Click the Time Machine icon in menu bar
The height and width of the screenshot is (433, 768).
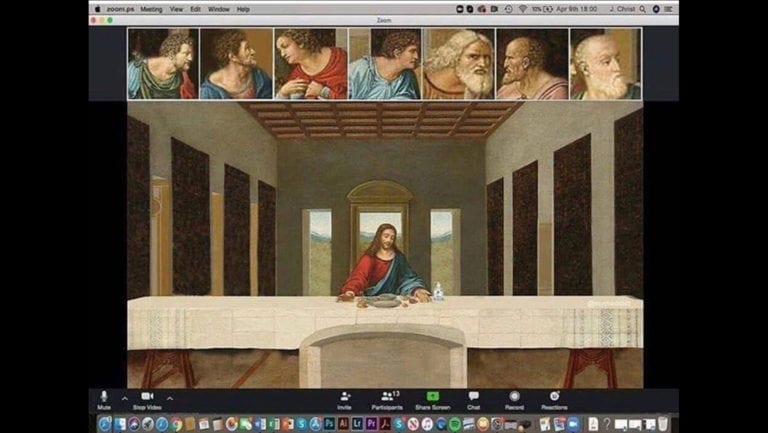point(508,9)
